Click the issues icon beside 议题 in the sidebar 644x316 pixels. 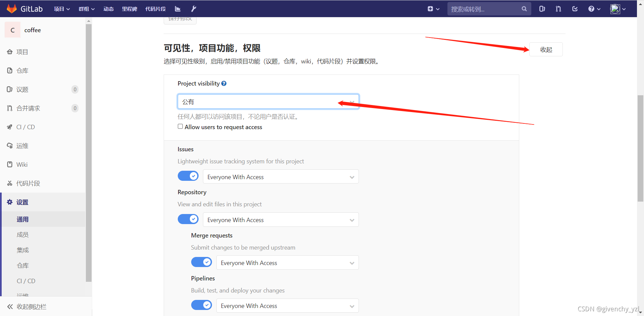10,89
